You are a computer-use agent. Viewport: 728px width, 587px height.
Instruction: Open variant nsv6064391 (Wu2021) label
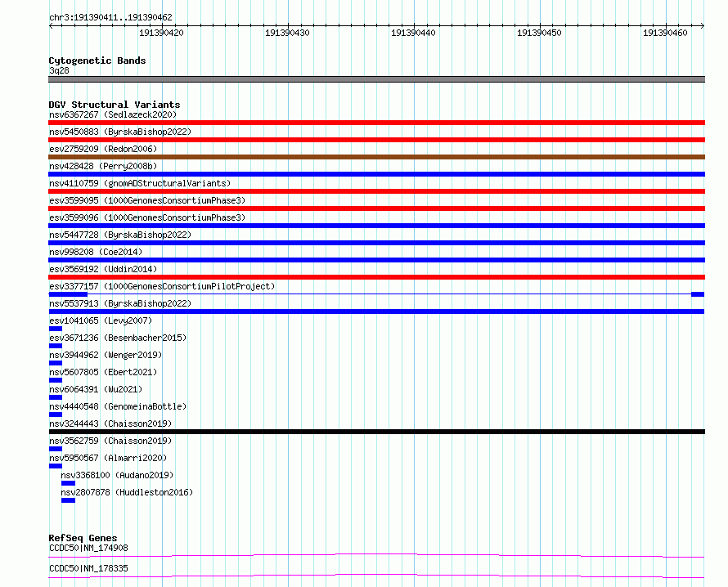coord(96,389)
